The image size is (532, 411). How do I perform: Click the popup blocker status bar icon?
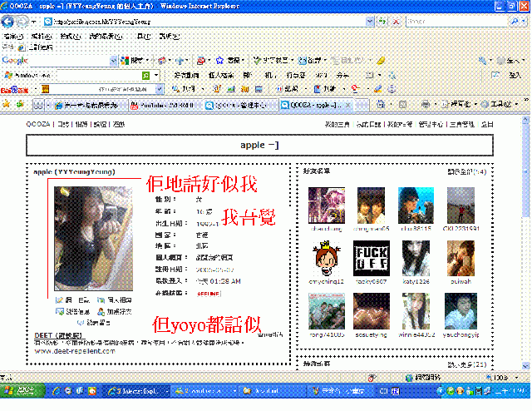click(372, 378)
